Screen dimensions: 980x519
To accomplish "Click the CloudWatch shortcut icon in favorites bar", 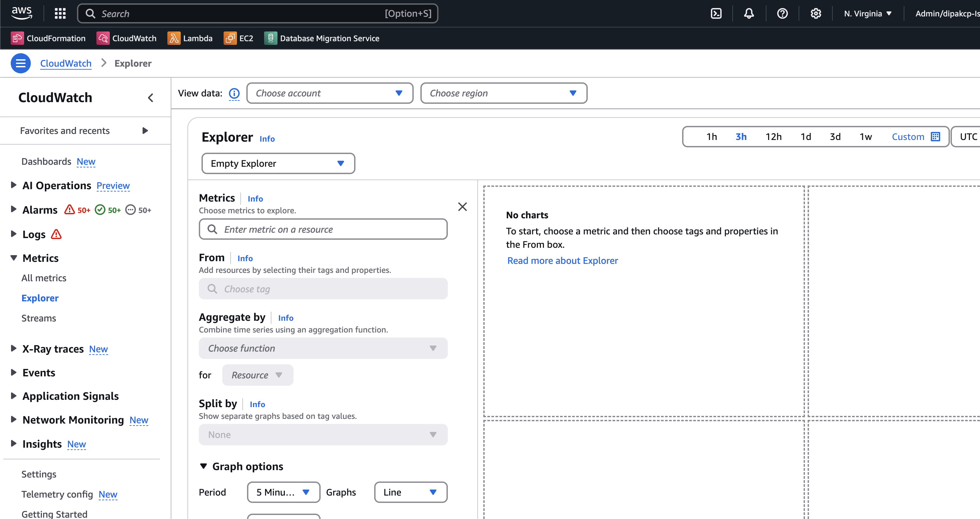I will click(x=103, y=38).
